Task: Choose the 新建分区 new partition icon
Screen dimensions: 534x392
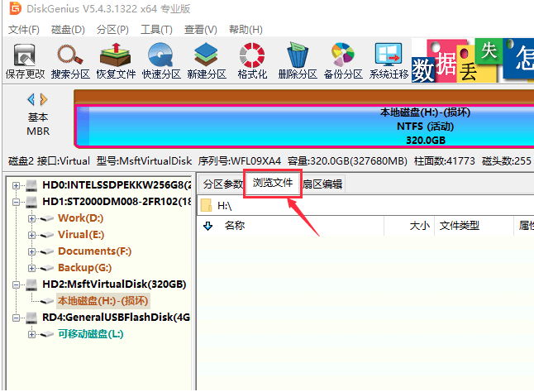Action: 207,60
